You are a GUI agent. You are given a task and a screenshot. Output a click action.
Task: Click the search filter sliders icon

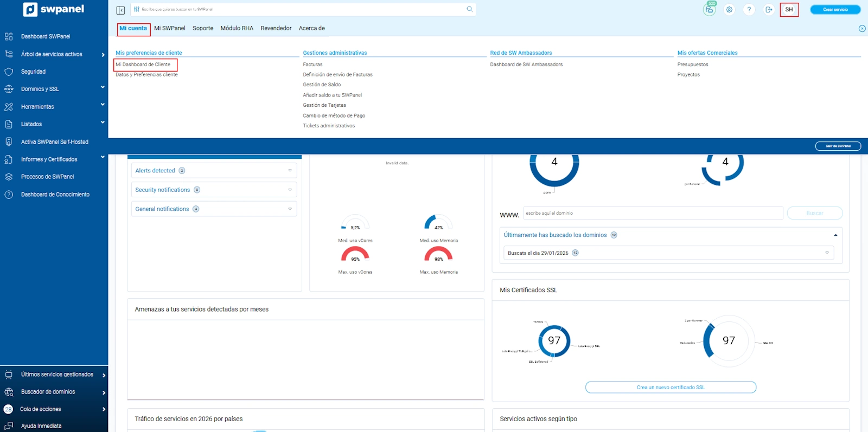[x=137, y=9]
